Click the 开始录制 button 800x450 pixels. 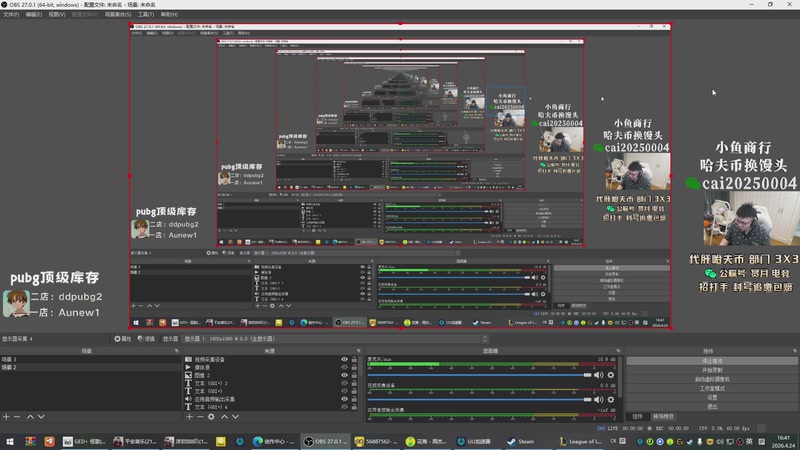click(x=712, y=370)
